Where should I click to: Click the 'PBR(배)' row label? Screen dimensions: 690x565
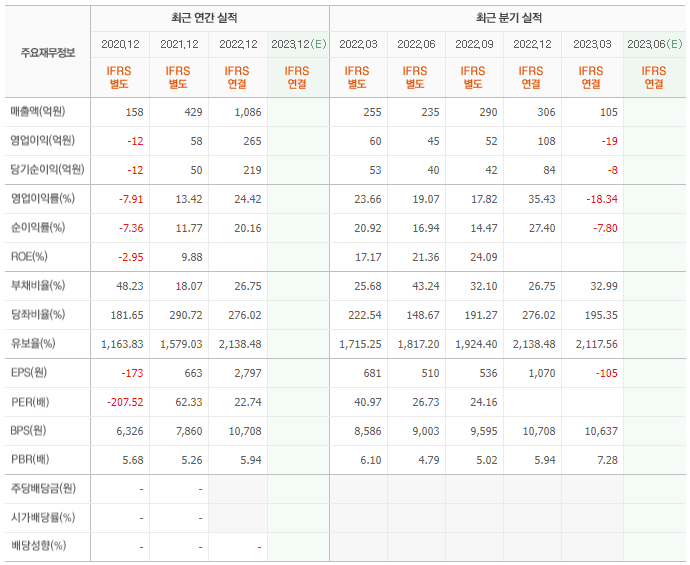pos(30,460)
